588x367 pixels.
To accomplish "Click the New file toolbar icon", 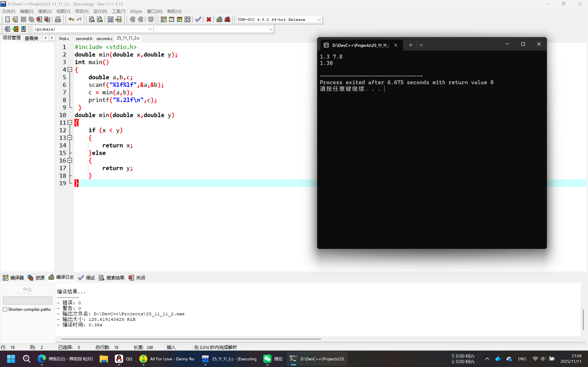I will (x=7, y=19).
